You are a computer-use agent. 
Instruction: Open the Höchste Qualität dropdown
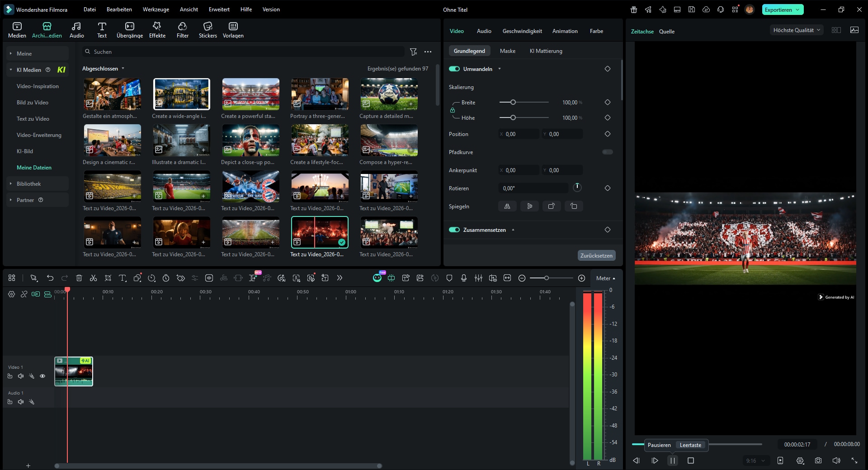[796, 30]
